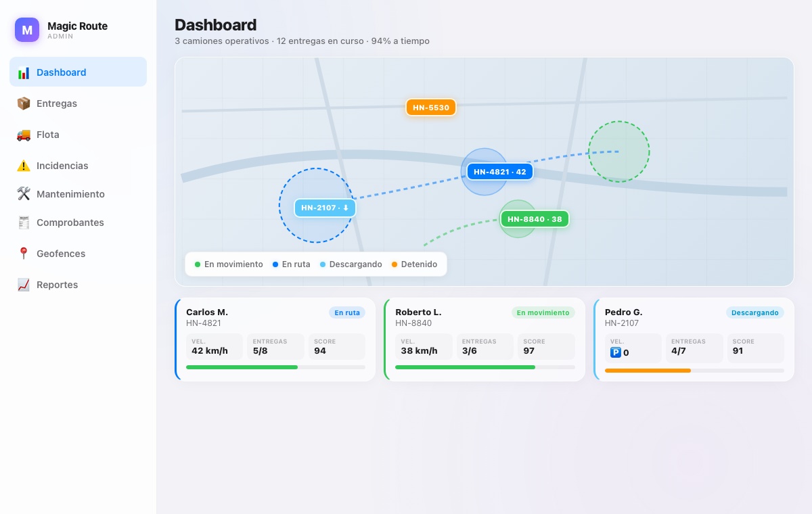Open the Flota section

(78, 134)
